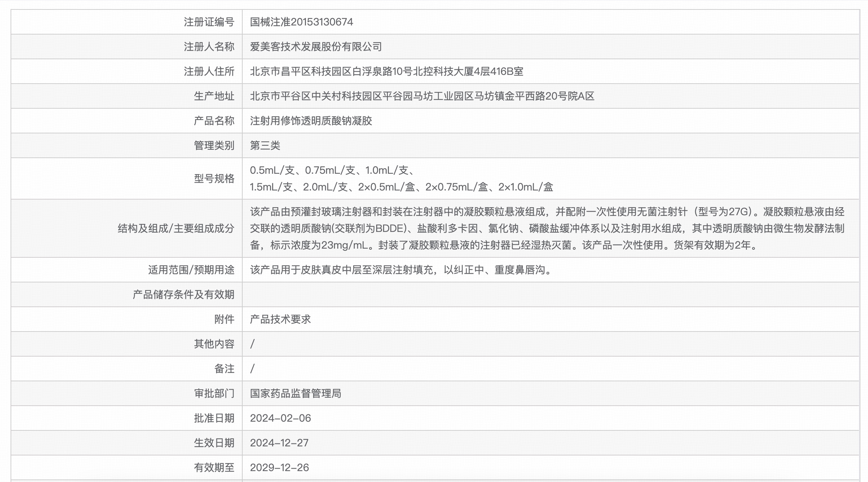Click the 其他内容 row slash value
The height and width of the screenshot is (482, 868).
coord(252,344)
